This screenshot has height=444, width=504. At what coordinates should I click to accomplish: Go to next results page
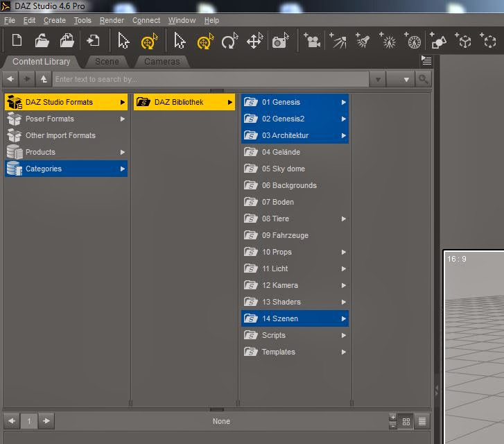(x=46, y=421)
